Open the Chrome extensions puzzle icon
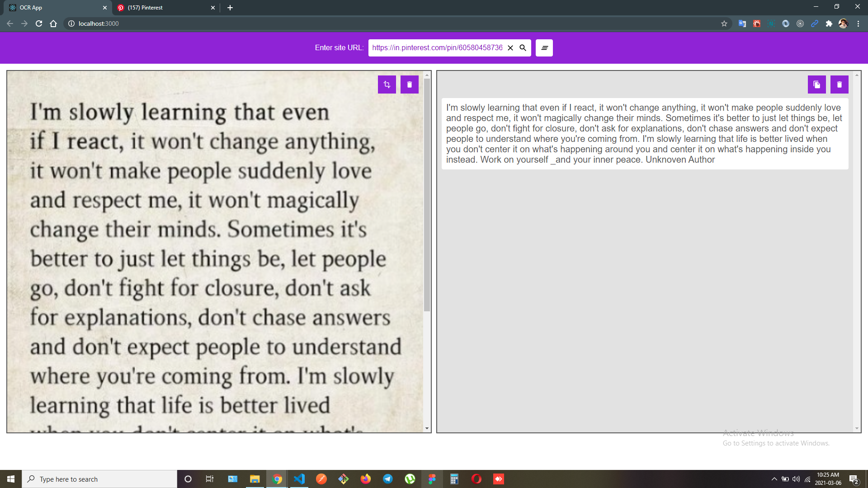 829,23
